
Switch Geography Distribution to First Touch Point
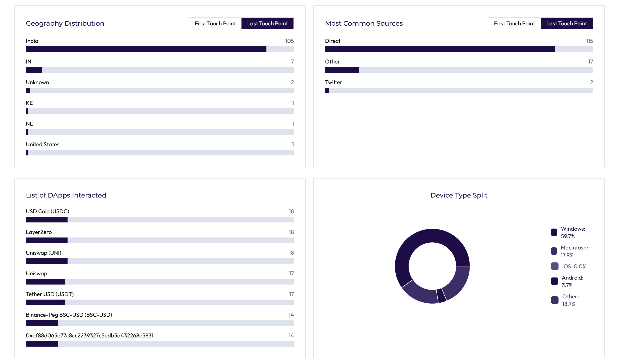215,23
